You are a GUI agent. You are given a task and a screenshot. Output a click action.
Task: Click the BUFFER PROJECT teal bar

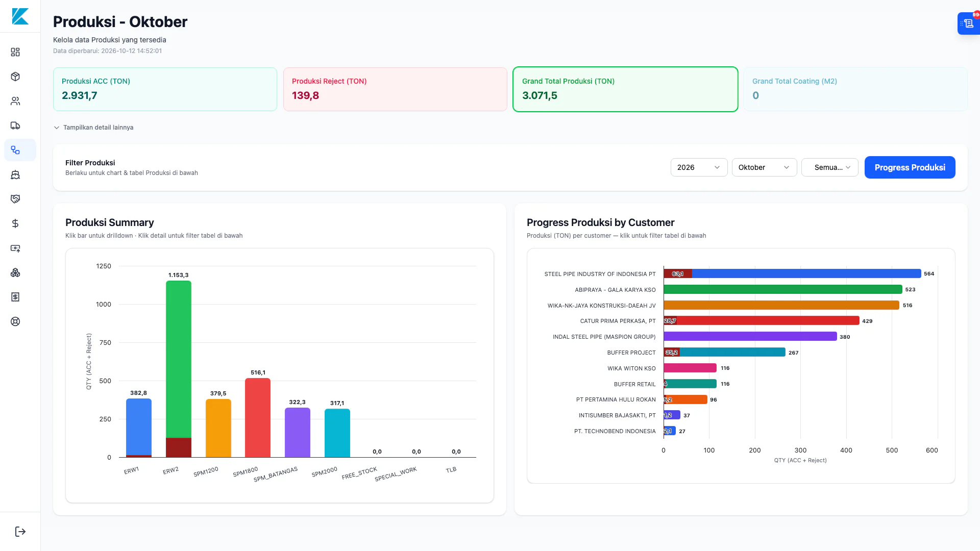(732, 353)
